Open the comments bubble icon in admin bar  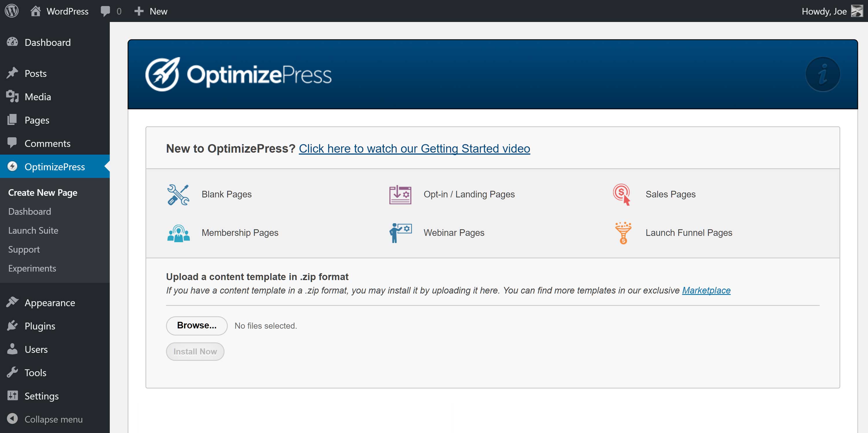pos(105,11)
